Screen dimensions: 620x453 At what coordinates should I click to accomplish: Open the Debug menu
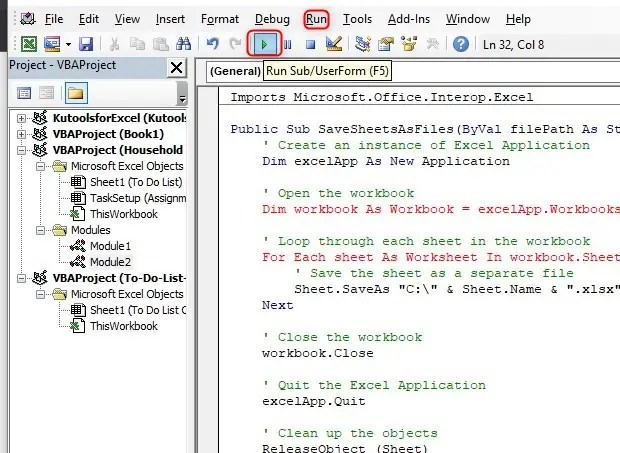272,18
